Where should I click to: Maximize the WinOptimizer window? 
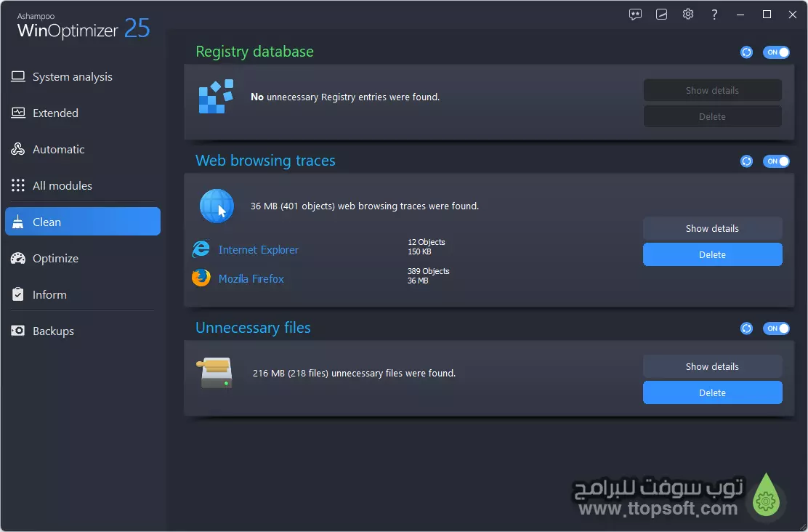767,15
